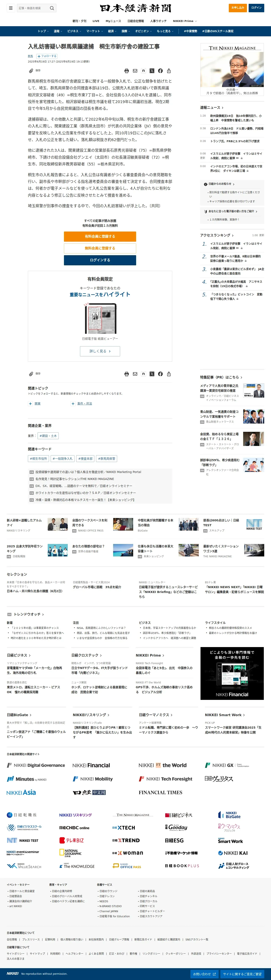Expand the トップ navigation dropdown
This screenshot has width=271, height=980.
click(x=43, y=31)
